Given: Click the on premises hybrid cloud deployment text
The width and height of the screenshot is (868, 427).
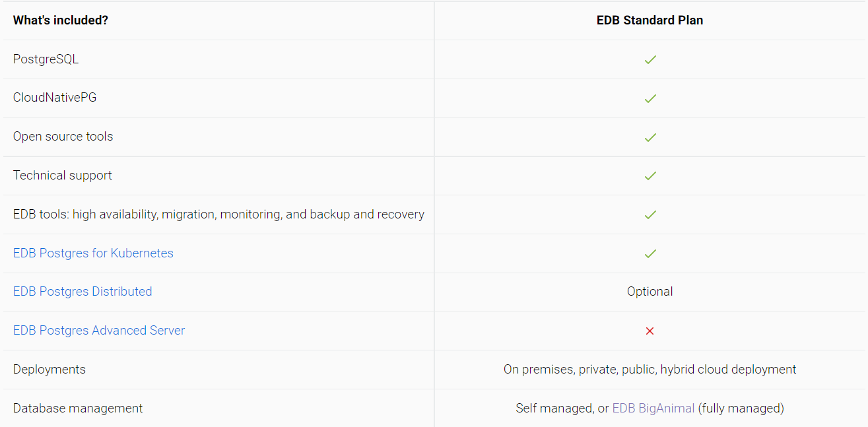Looking at the screenshot, I should (650, 369).
